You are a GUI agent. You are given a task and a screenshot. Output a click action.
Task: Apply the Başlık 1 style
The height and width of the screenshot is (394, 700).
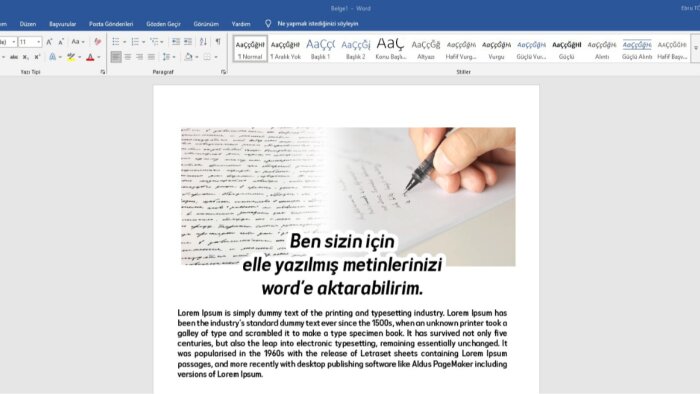[x=320, y=49]
